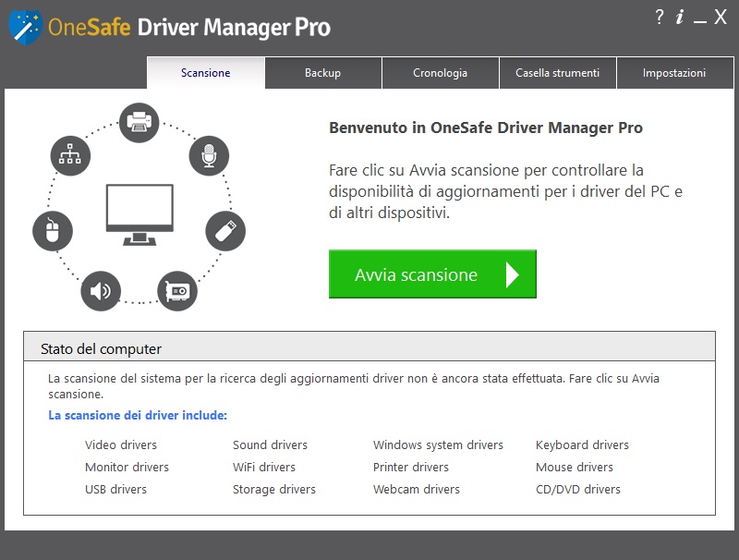Screen dimensions: 739x560
Task: Select 'CD/DVD drivers' entry
Action: coord(578,489)
